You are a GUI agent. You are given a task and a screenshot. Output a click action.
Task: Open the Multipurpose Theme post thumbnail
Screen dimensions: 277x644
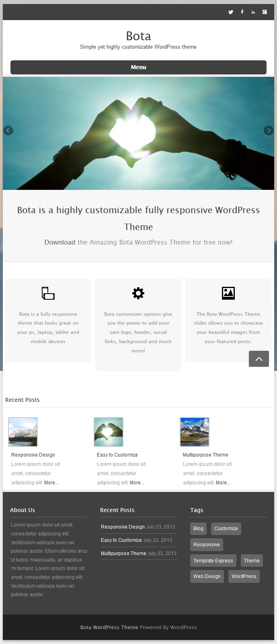(x=195, y=432)
